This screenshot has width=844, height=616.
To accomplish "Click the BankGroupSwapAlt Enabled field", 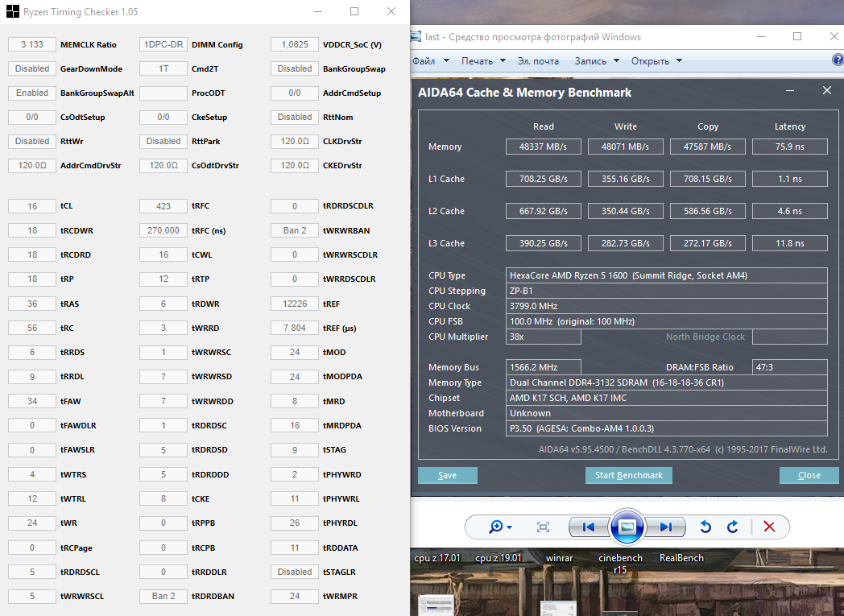I will pos(32,93).
